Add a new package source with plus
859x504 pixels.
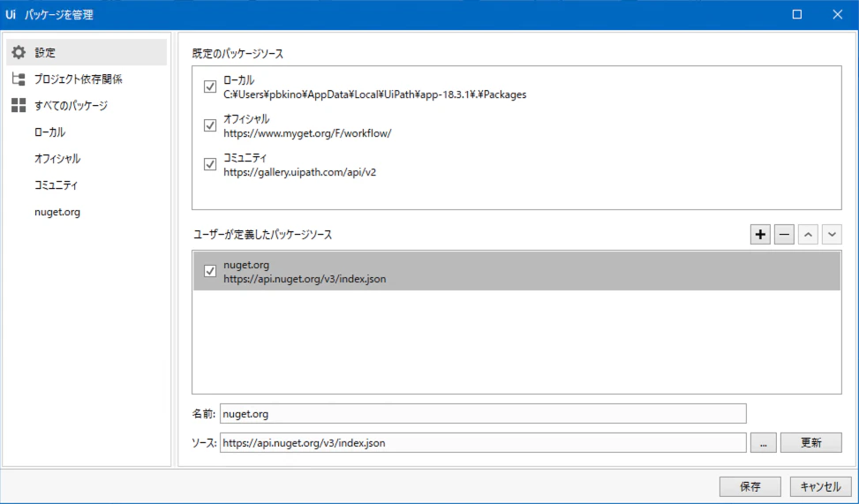(760, 235)
